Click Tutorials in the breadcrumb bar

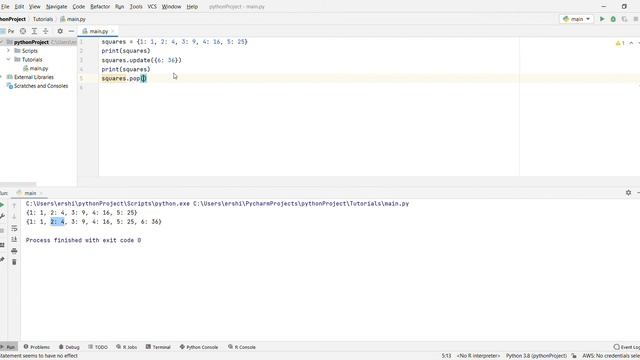[43, 19]
